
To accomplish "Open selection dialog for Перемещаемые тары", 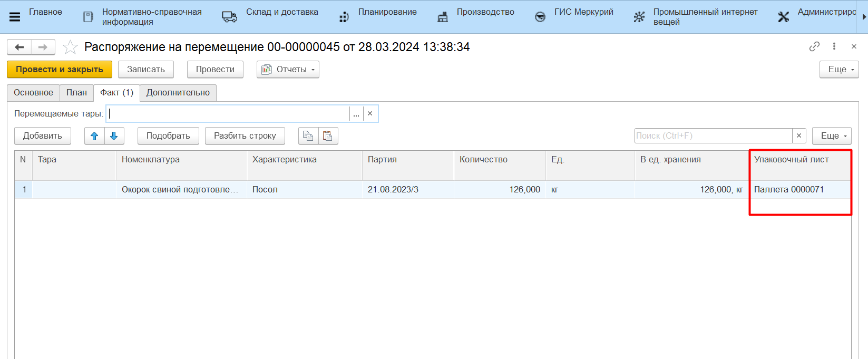I will coord(356,114).
